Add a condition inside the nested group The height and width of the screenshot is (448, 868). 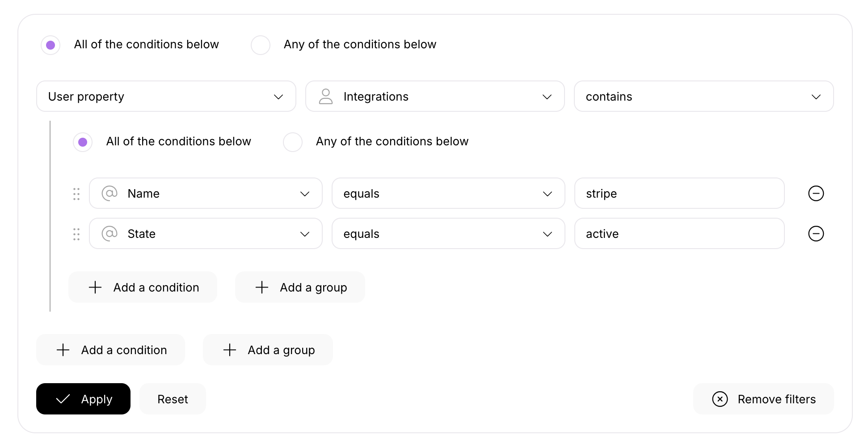pos(143,287)
